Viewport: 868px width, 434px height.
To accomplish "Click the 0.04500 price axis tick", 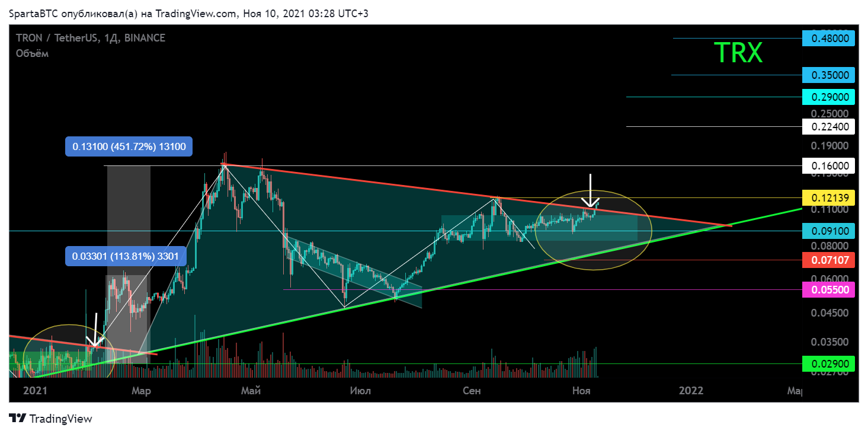I will [x=831, y=312].
